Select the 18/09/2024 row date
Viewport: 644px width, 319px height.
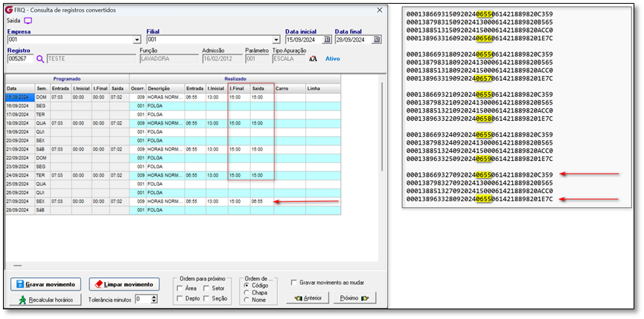tap(20, 123)
